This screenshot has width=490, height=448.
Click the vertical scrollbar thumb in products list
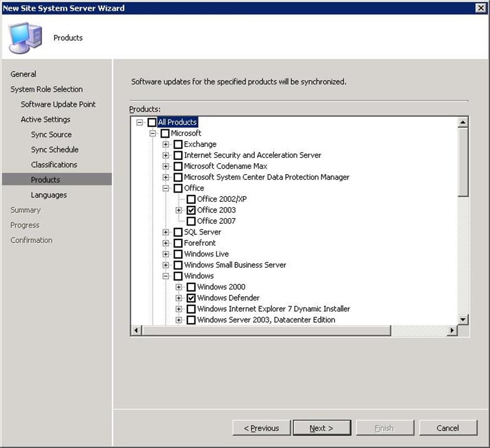[463, 162]
